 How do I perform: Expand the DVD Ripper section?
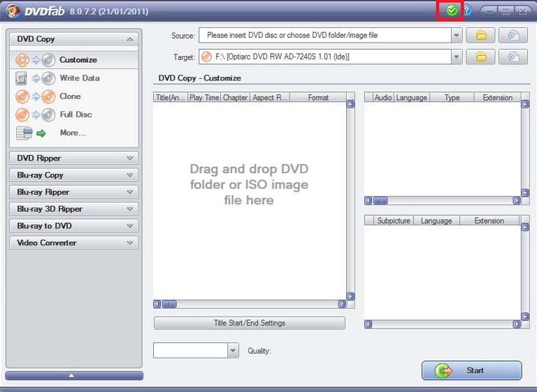click(x=74, y=158)
